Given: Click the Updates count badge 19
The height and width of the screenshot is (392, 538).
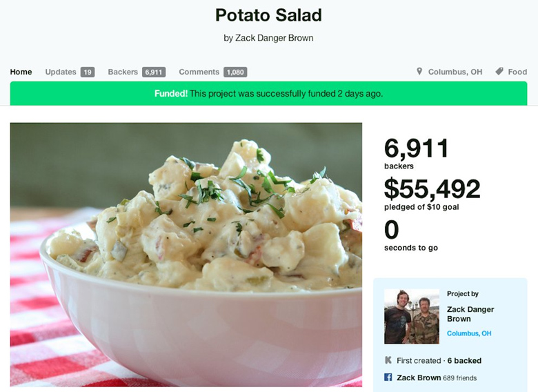Looking at the screenshot, I should click(x=88, y=72).
